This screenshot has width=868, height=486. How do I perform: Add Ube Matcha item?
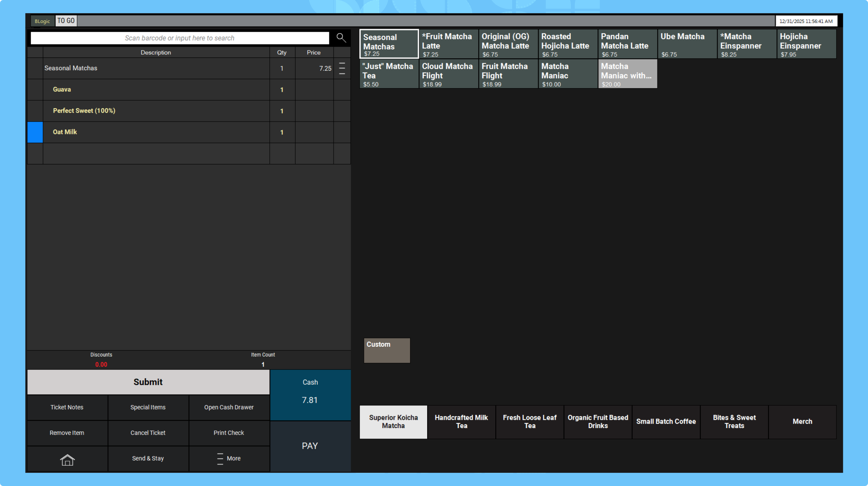coord(687,44)
